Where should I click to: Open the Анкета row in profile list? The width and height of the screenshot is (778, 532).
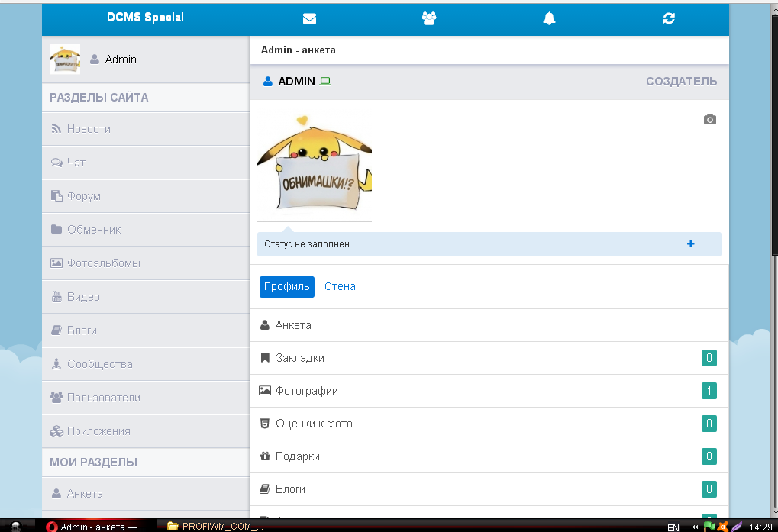(293, 325)
